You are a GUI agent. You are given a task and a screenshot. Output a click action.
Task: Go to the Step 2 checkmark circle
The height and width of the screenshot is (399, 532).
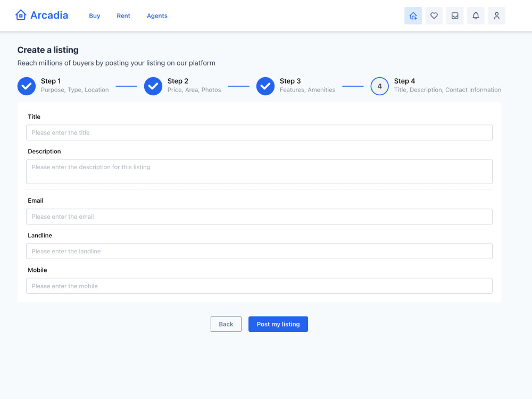(x=153, y=86)
